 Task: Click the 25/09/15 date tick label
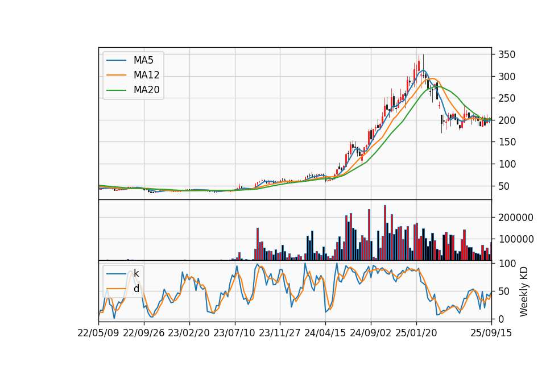[x=491, y=333]
